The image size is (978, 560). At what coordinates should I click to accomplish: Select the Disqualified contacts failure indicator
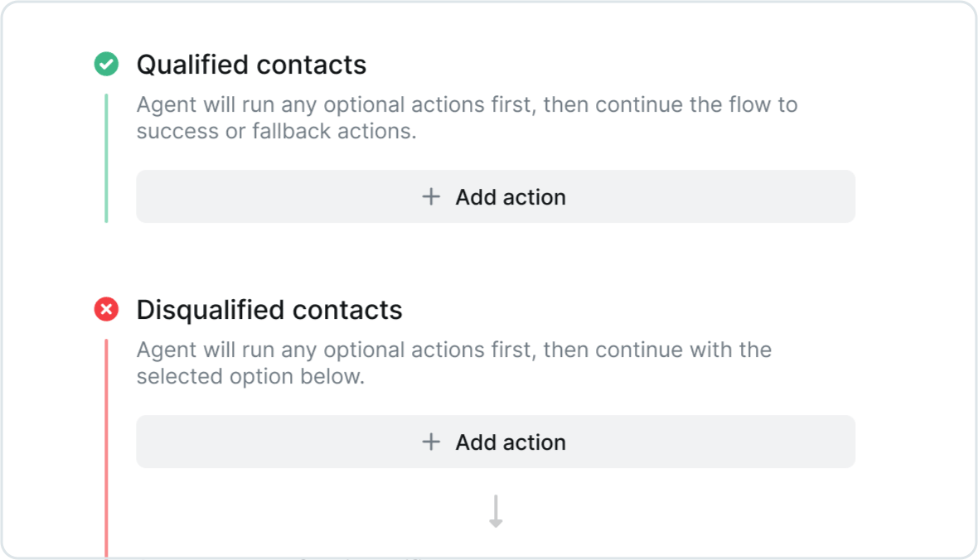(106, 309)
